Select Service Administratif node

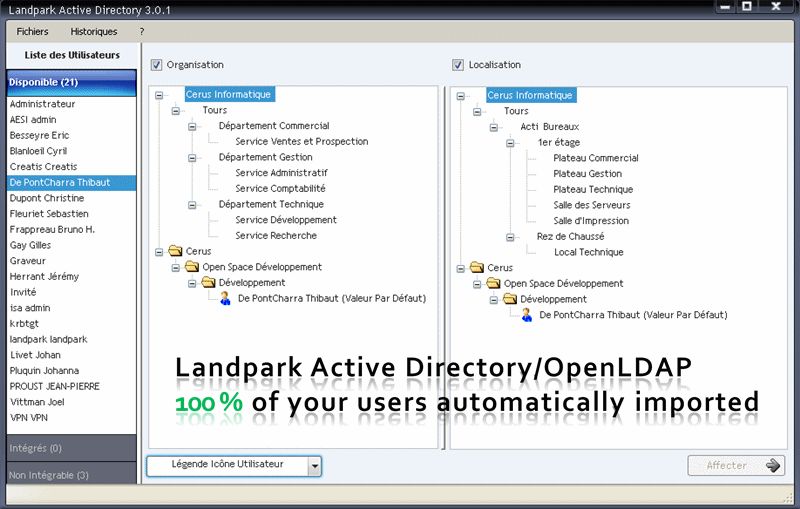[281, 173]
